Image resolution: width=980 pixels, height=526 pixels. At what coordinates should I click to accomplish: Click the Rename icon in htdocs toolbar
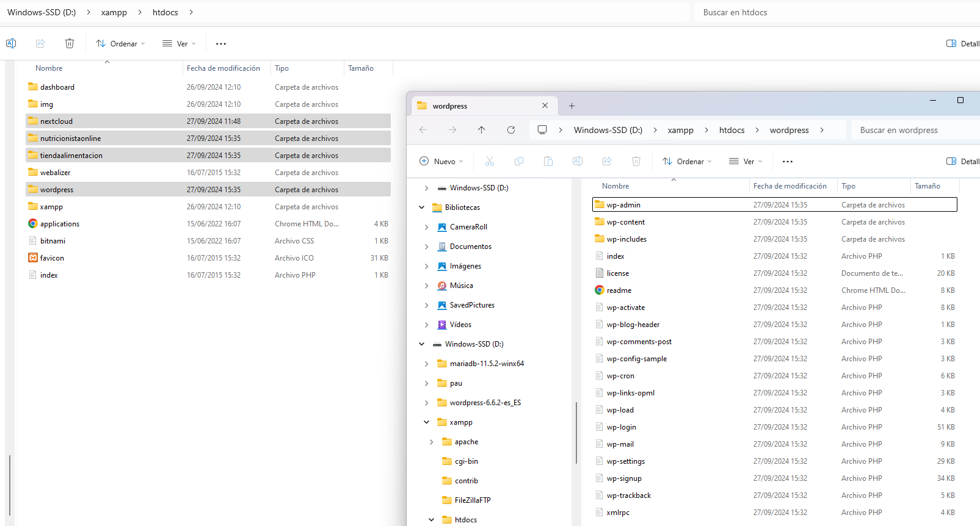(x=11, y=43)
